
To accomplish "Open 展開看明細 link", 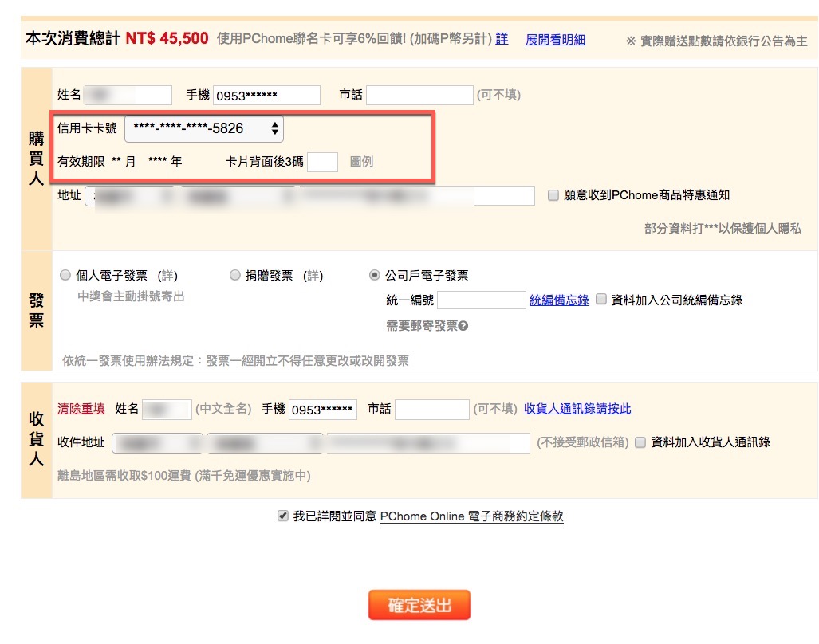I will [555, 40].
